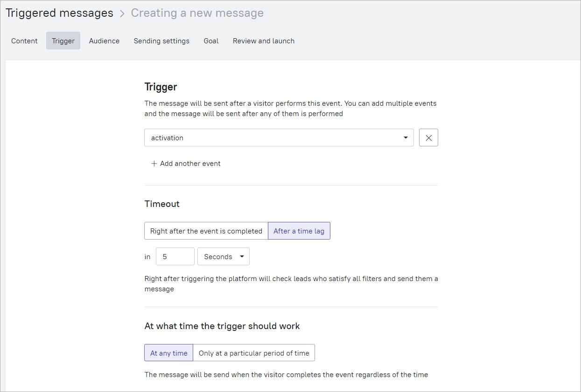Click the plus icon to add another event
The image size is (581, 392).
click(154, 164)
